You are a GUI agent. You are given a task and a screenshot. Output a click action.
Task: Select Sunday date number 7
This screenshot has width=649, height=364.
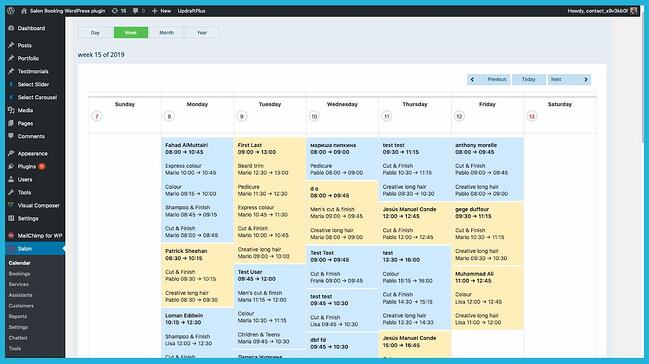click(x=97, y=116)
